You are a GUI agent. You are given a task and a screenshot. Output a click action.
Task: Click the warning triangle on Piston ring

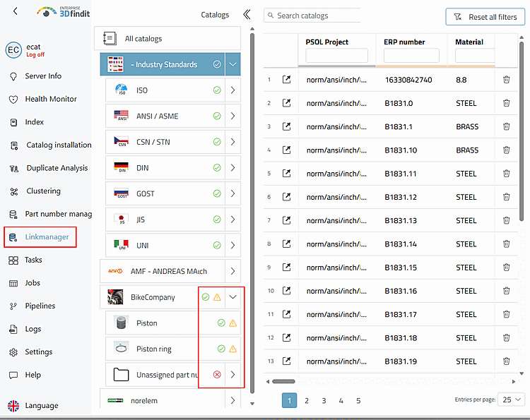click(x=233, y=349)
